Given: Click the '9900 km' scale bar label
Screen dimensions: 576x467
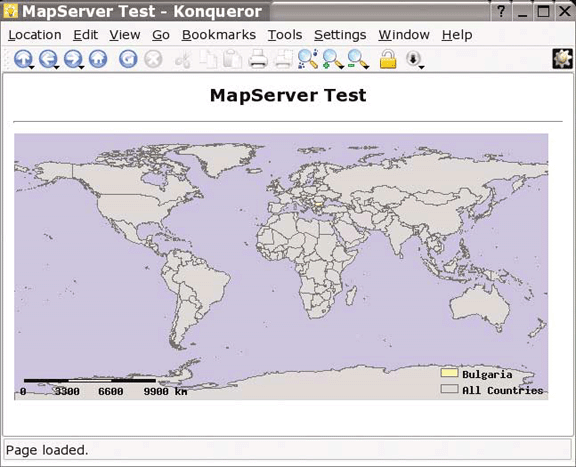Looking at the screenshot, I should (165, 392).
